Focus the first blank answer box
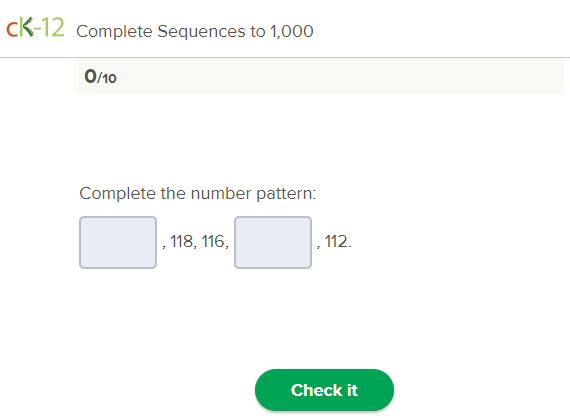Viewport: 570px width, 418px height. (118, 242)
